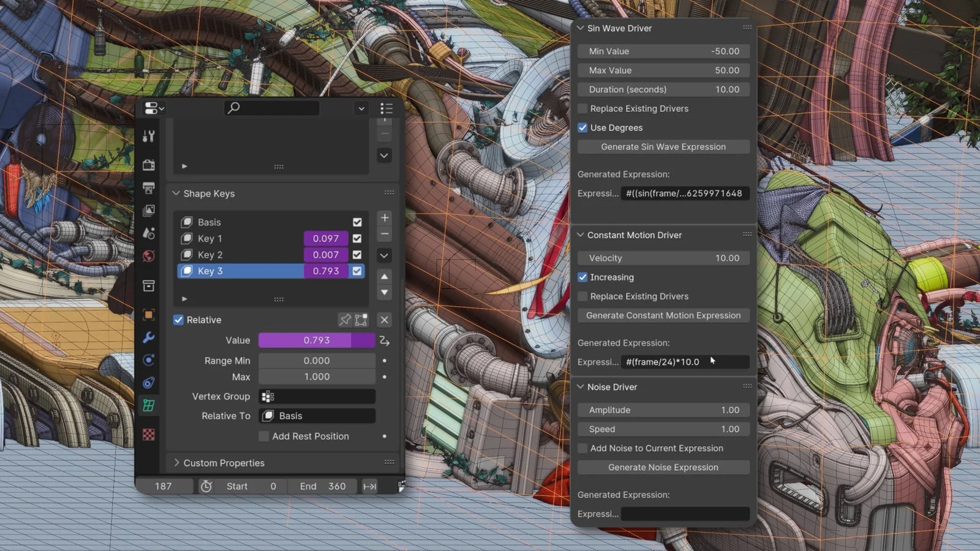The height and width of the screenshot is (551, 980).
Task: Open the Tool properties tab
Action: click(x=149, y=136)
